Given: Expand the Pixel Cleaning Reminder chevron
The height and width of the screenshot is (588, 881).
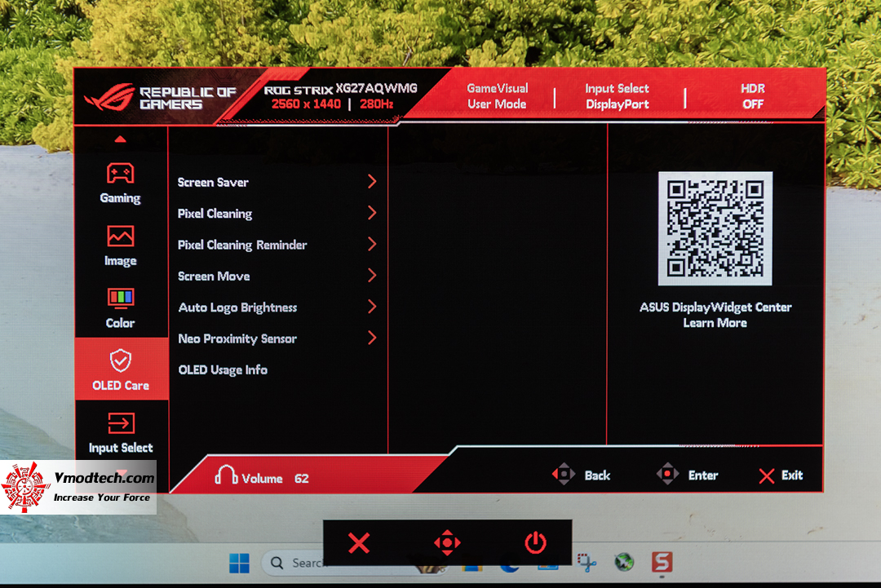Looking at the screenshot, I should [x=372, y=245].
